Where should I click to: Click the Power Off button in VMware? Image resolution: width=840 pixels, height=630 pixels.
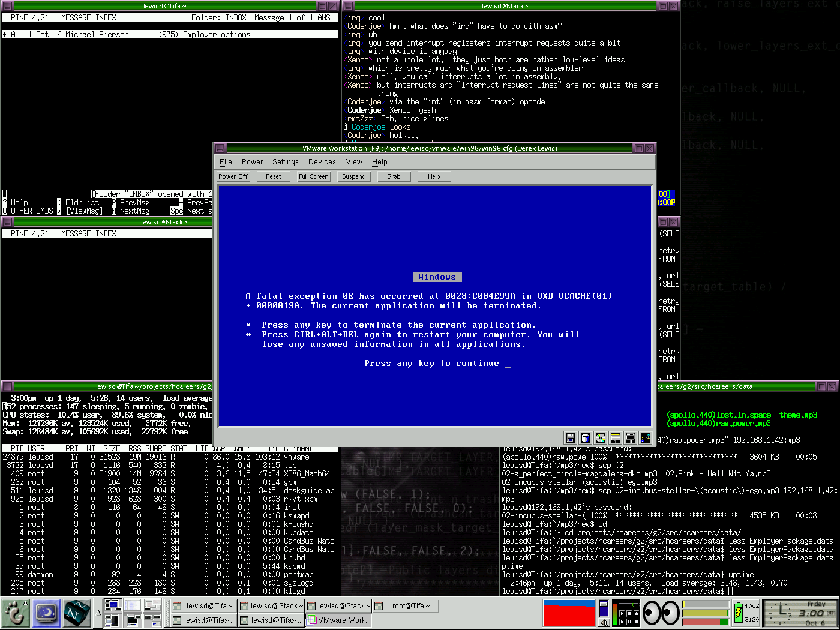(233, 176)
